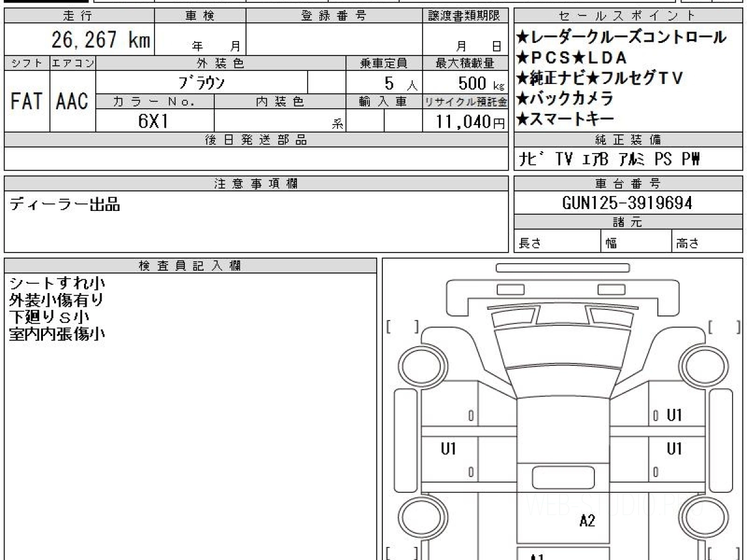Click the 純正ナビ★フルセグTV line
747x560 pixels.
coord(599,78)
